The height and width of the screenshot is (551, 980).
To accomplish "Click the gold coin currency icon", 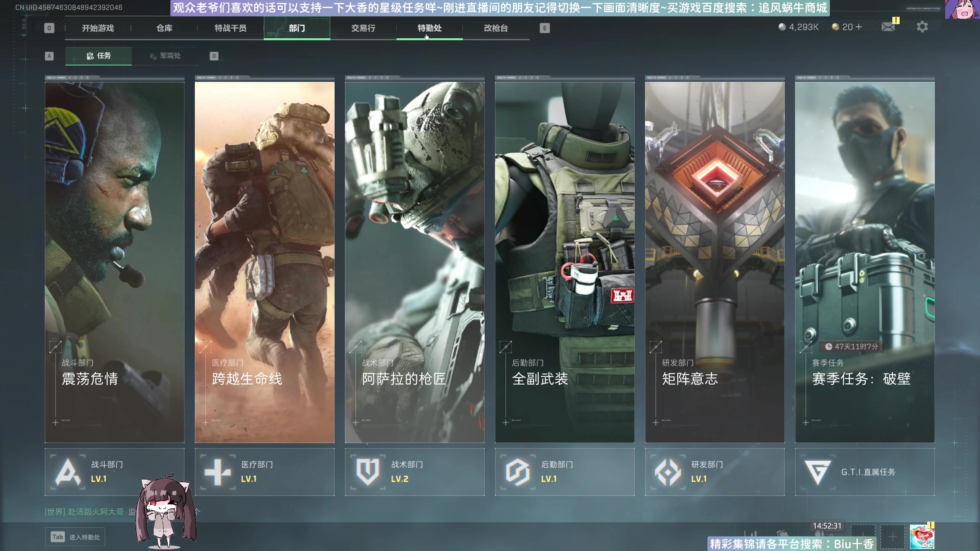I will (836, 27).
